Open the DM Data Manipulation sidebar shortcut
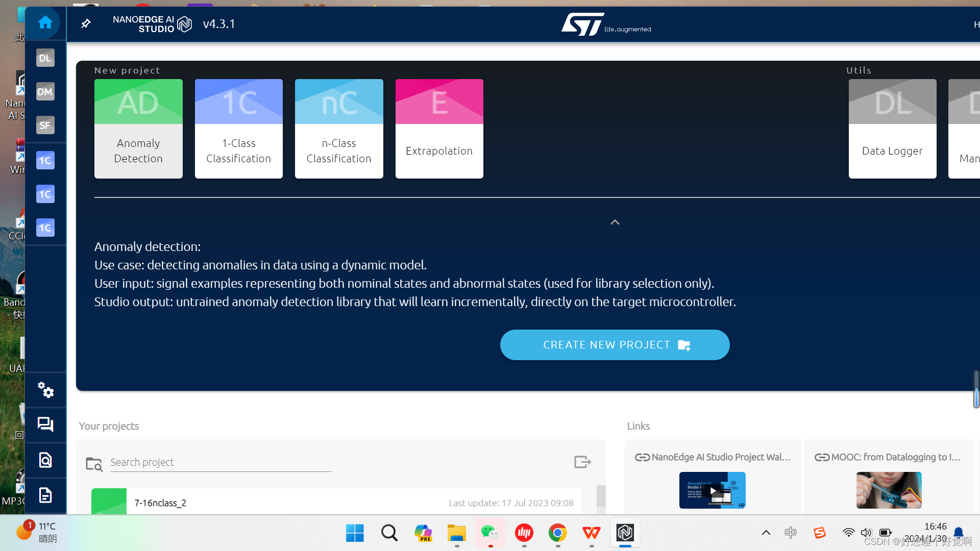980x551 pixels. (x=45, y=92)
